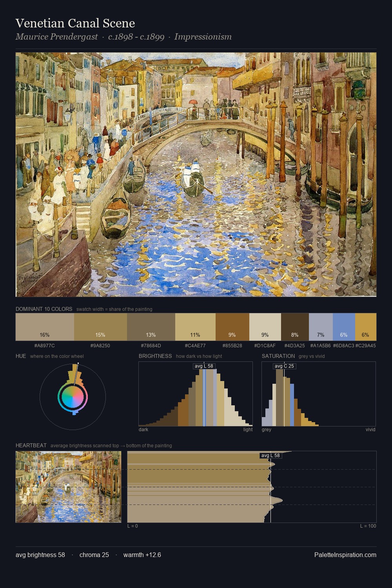392x588 pixels.
Task: Click the 'avg C 25' label in Saturation
Action: click(284, 366)
